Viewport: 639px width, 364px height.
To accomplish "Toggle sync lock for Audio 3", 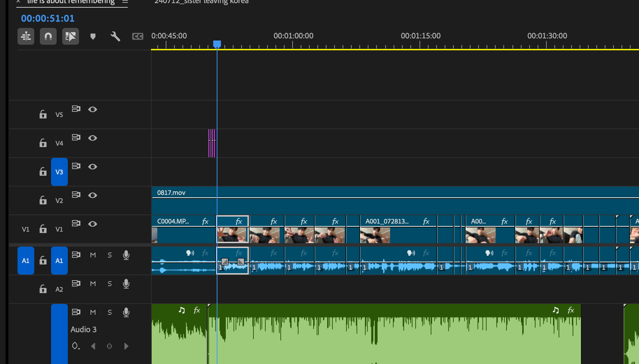I will click(76, 312).
